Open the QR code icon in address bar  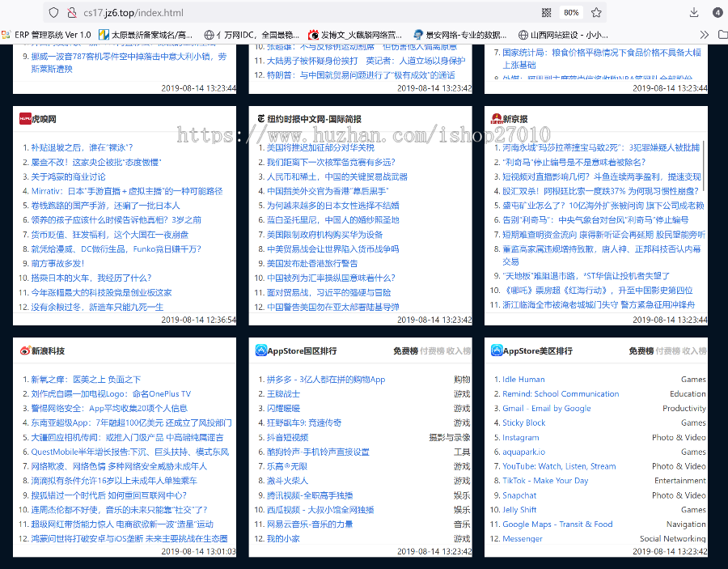click(547, 12)
